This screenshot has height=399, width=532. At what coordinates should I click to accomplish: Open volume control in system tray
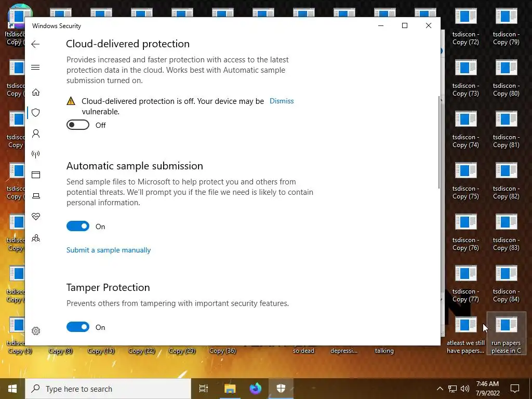click(x=465, y=389)
